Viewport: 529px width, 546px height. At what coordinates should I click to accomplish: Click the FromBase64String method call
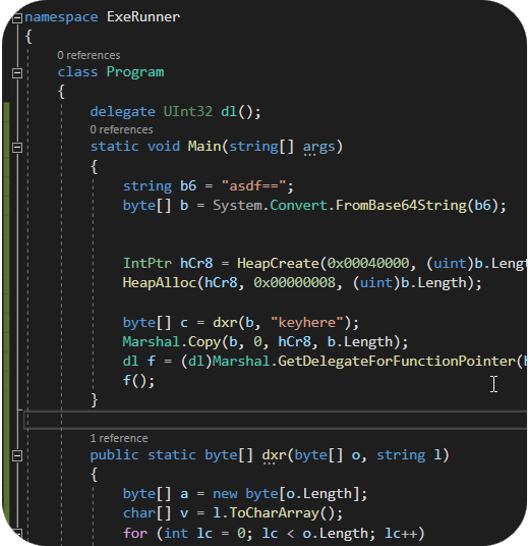pos(401,205)
